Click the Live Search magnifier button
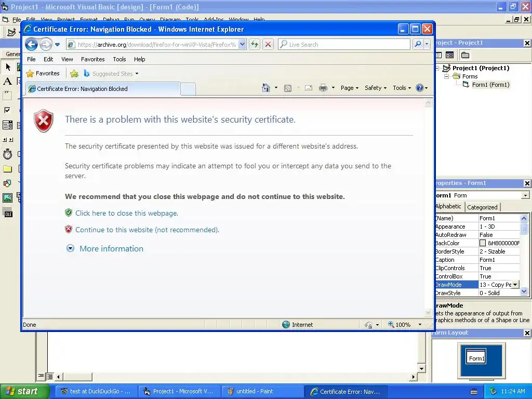The height and width of the screenshot is (399, 532). (x=418, y=45)
